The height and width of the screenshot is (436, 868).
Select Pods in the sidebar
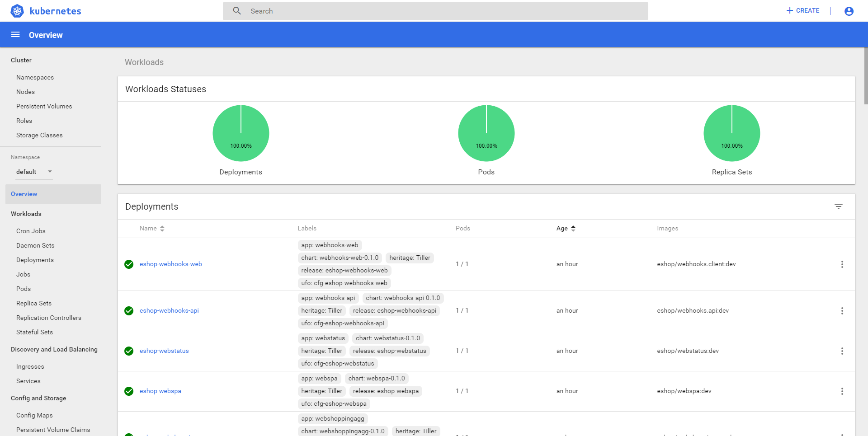pyautogui.click(x=24, y=289)
